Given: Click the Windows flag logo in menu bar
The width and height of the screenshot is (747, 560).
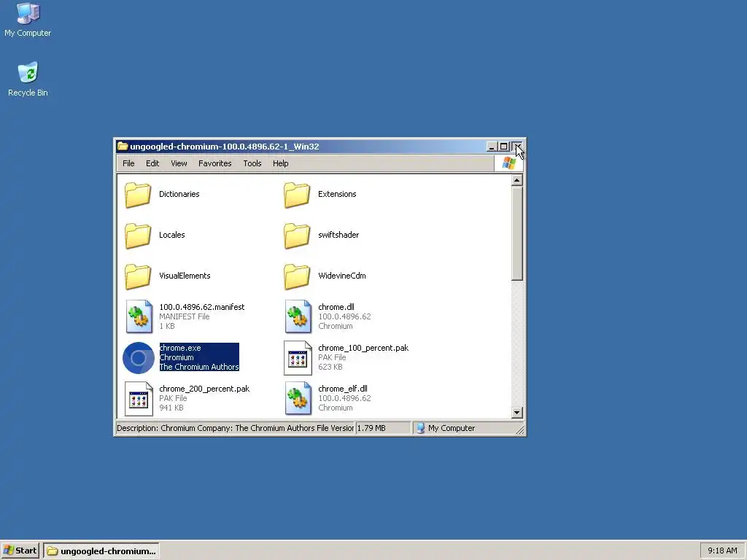Looking at the screenshot, I should (x=508, y=163).
